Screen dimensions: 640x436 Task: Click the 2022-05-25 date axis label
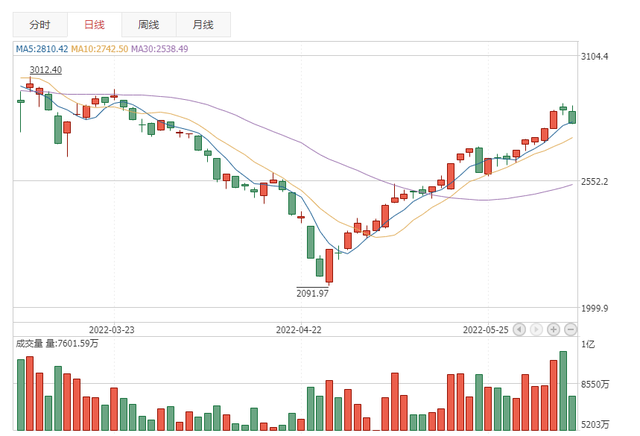coord(486,328)
